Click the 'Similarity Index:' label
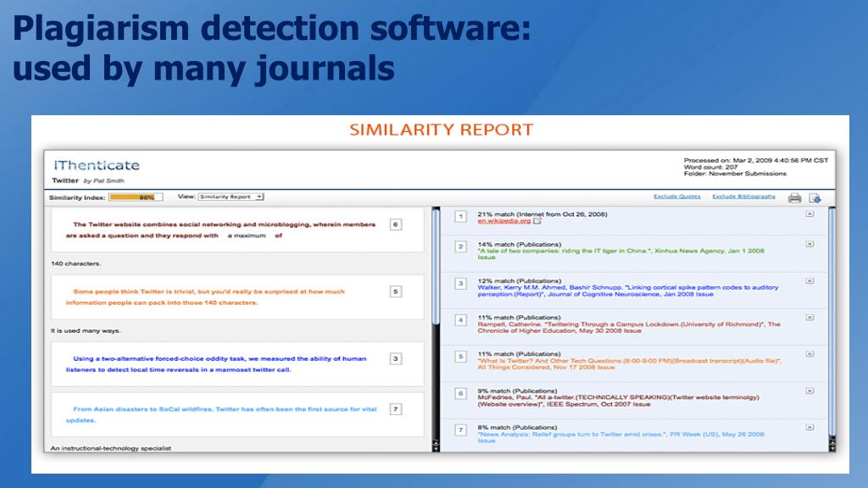The image size is (868, 488). 77,197
